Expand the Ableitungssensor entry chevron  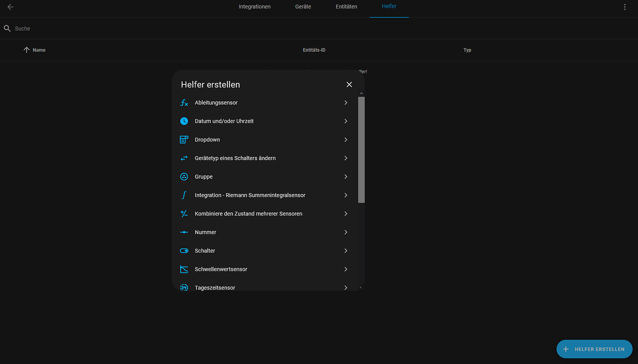[346, 103]
